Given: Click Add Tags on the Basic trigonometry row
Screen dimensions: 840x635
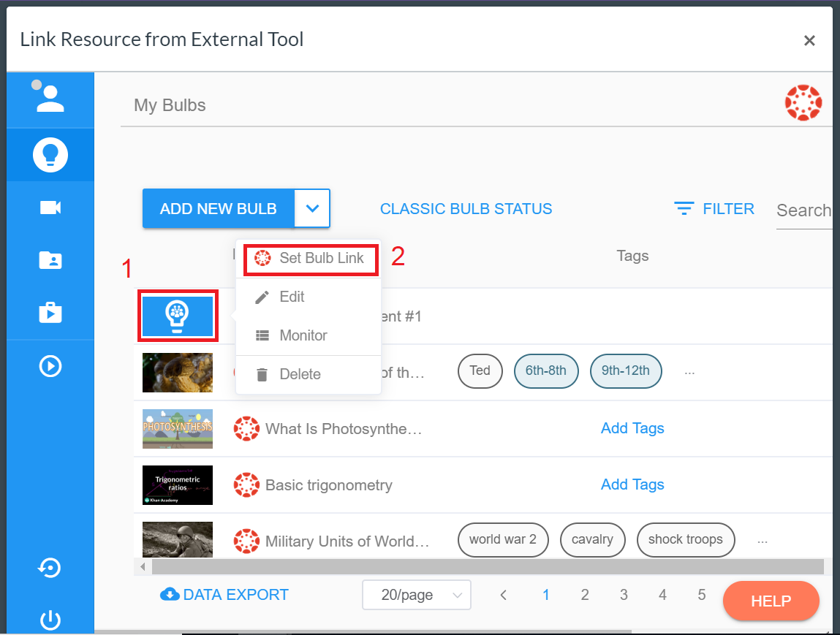Looking at the screenshot, I should 632,484.
